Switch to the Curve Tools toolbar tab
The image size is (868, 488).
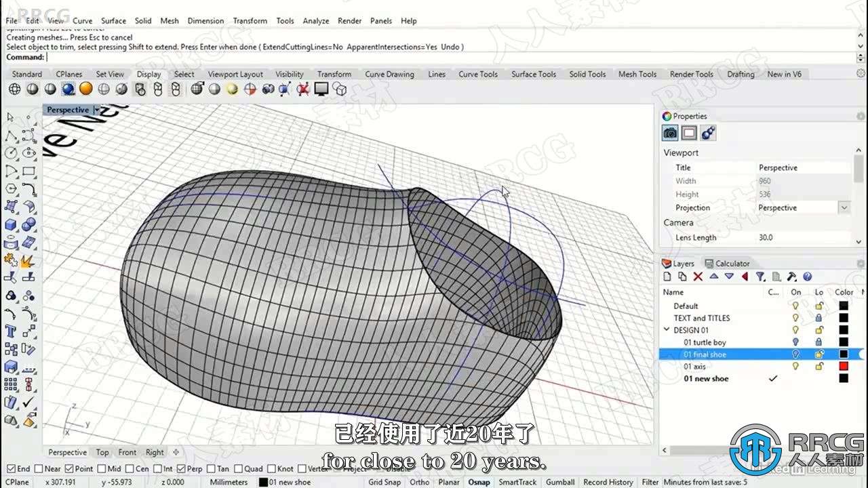(478, 75)
